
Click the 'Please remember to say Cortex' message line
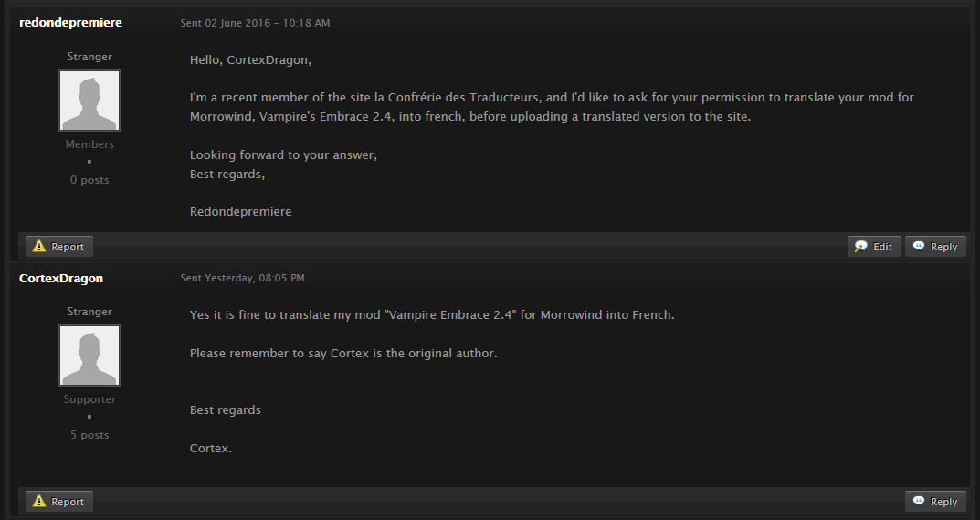click(x=343, y=353)
